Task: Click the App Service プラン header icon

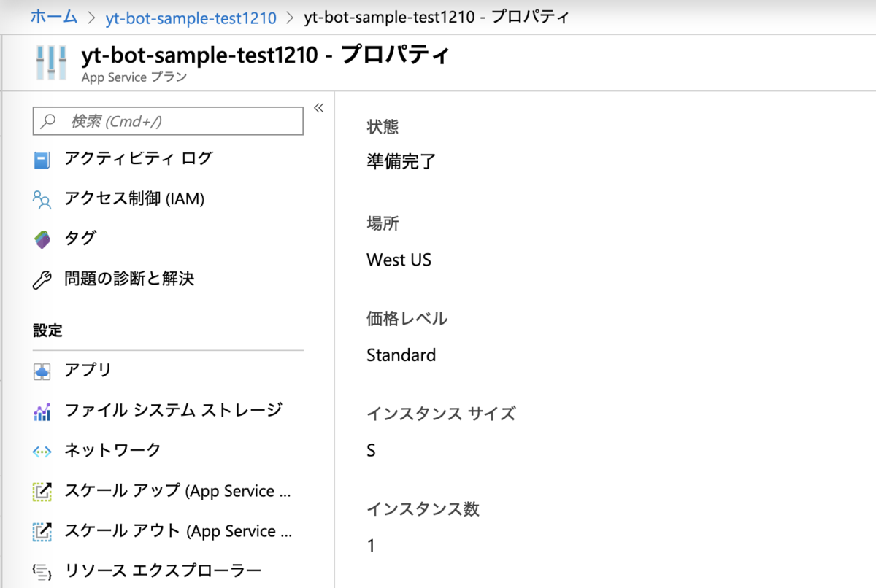Action: (50, 61)
